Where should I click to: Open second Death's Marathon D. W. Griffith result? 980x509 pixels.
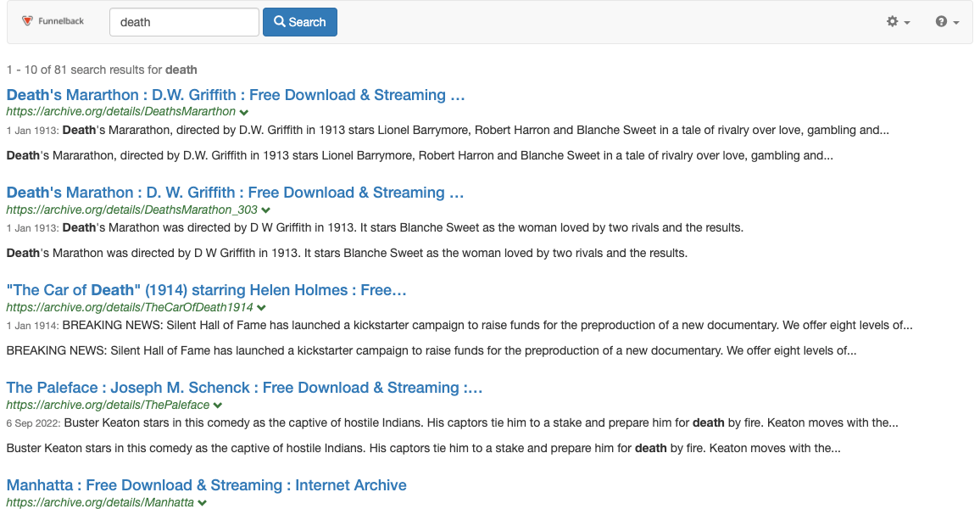pyautogui.click(x=235, y=193)
